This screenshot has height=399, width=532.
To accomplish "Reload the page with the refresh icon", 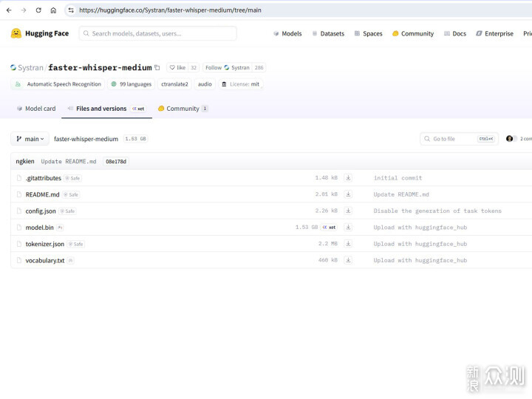I will pyautogui.click(x=38, y=10).
